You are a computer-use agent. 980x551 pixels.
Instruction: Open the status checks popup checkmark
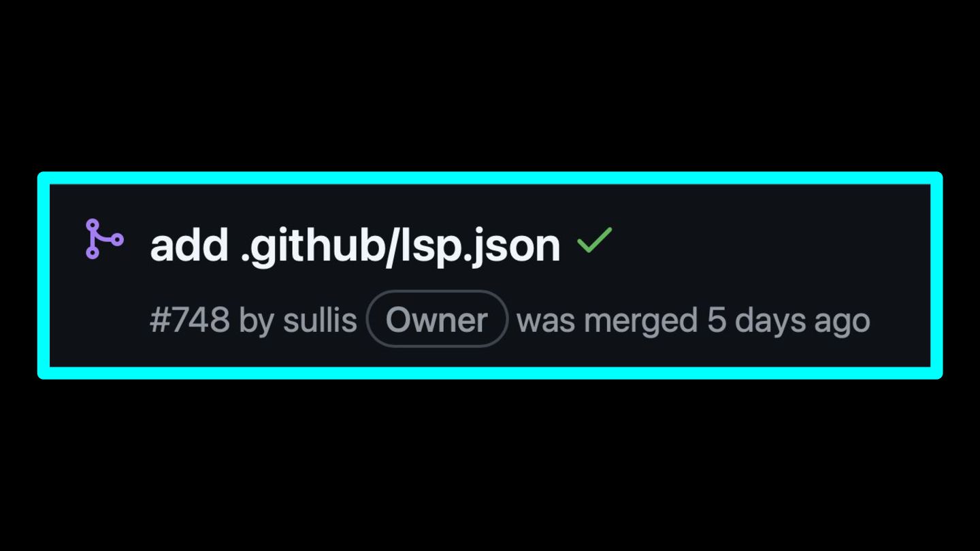[x=594, y=240]
